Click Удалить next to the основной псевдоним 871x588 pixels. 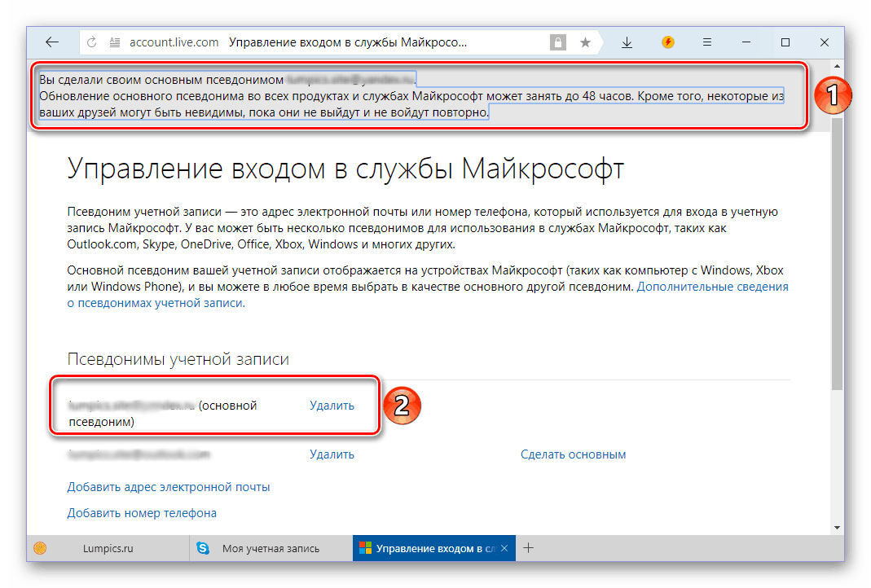click(x=332, y=406)
